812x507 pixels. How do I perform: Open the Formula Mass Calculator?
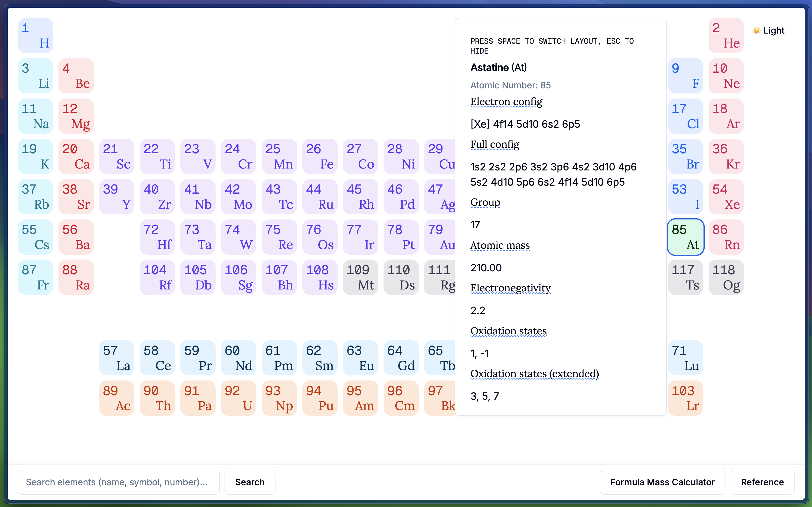click(662, 482)
